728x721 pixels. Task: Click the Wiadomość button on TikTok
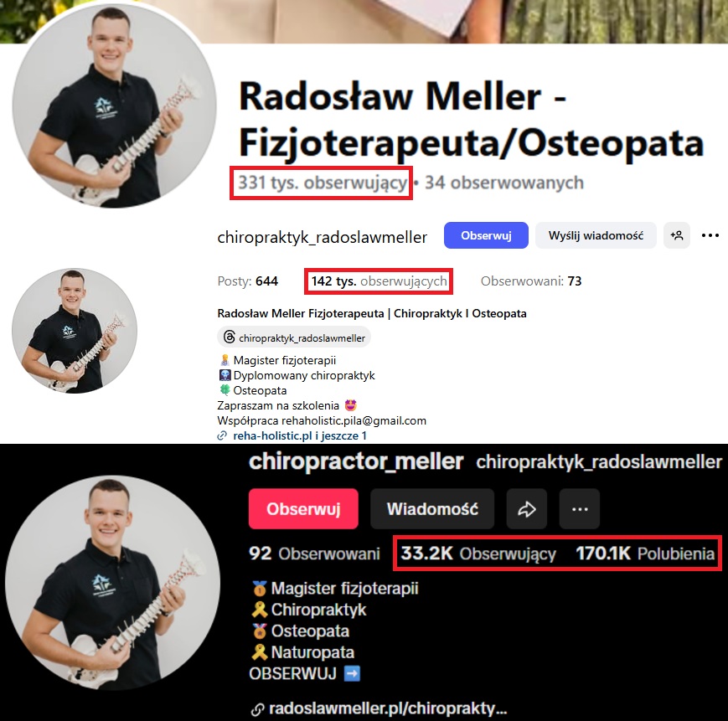(432, 509)
